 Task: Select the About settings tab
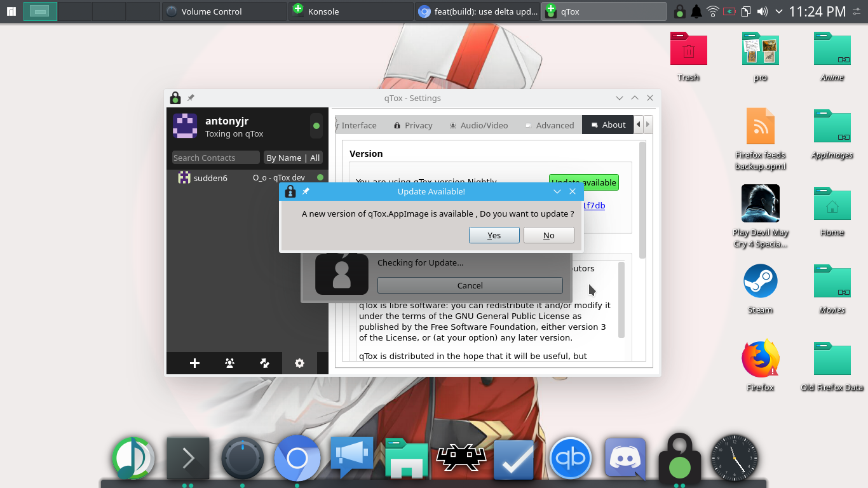tap(608, 125)
